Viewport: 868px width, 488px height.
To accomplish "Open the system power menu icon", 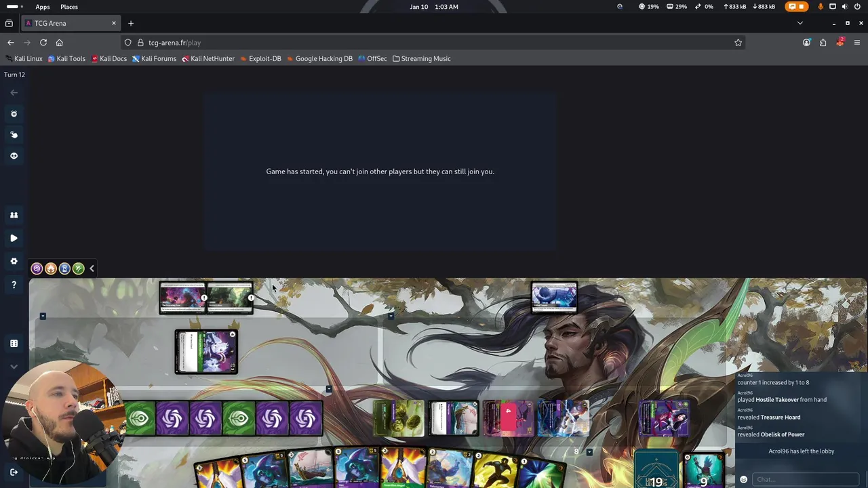I will 857,7.
